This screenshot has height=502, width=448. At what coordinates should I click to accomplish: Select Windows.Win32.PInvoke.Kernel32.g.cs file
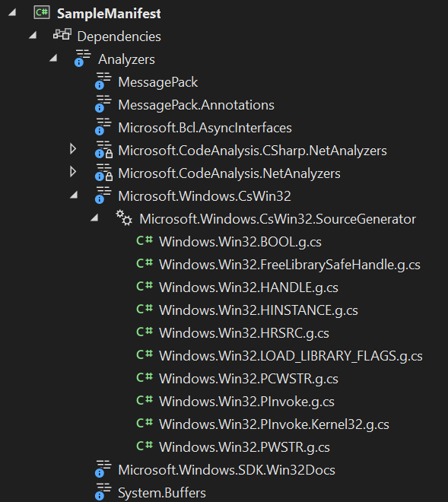click(x=274, y=424)
